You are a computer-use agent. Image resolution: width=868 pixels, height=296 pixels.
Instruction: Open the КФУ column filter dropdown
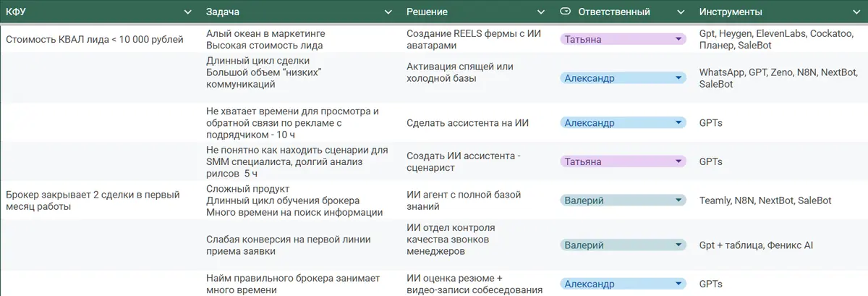point(188,12)
